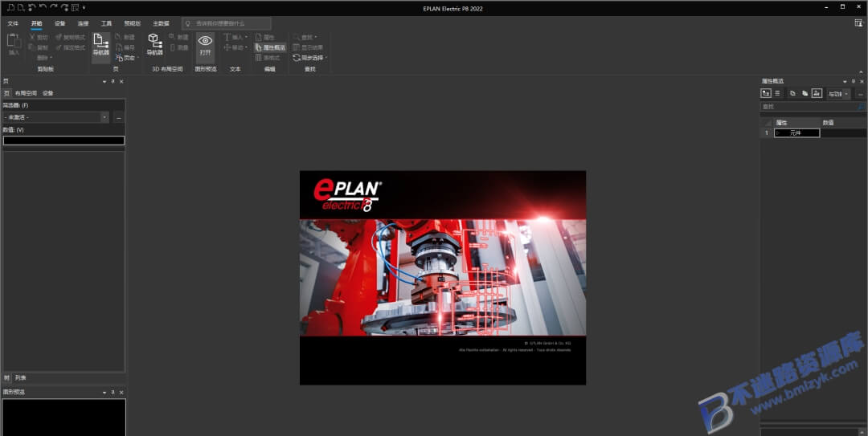
Task: Click the undo arrow in quick access bar
Action: tap(43, 8)
